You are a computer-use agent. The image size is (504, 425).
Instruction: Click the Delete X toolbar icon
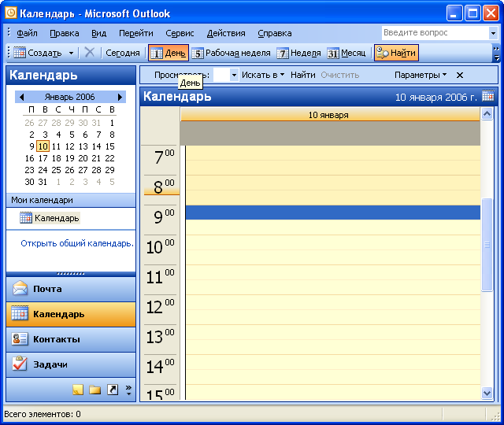89,53
